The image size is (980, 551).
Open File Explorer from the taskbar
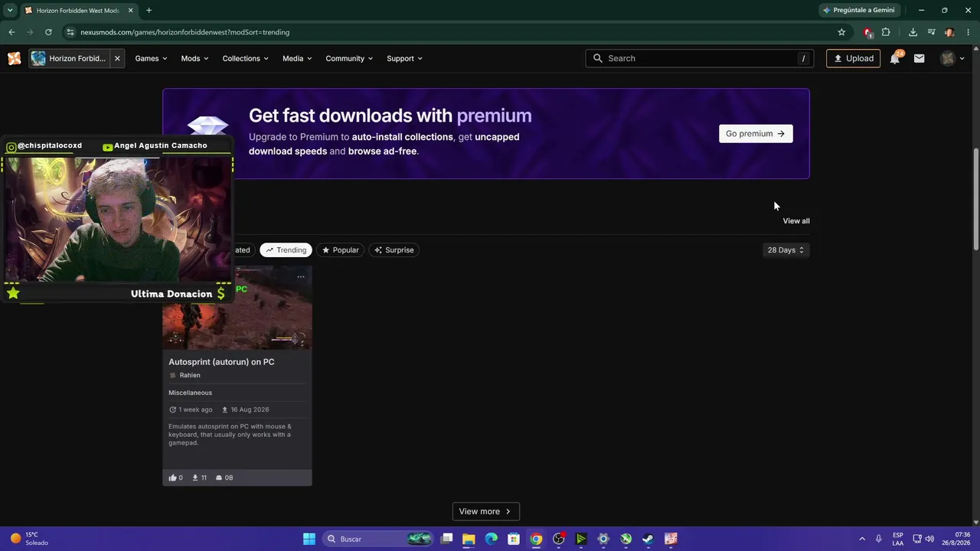(x=469, y=539)
